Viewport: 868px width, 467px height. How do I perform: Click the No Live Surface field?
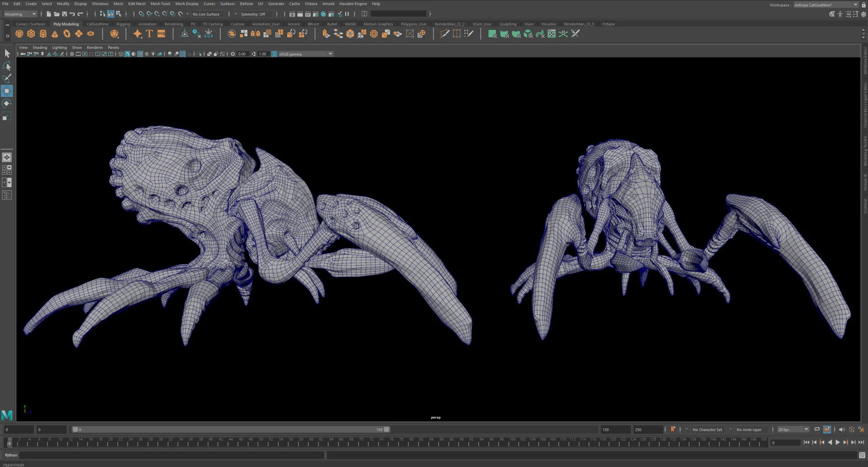(206, 14)
